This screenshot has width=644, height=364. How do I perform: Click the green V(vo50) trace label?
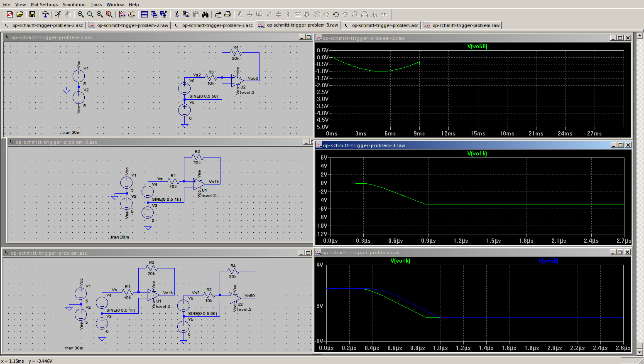pyautogui.click(x=477, y=46)
